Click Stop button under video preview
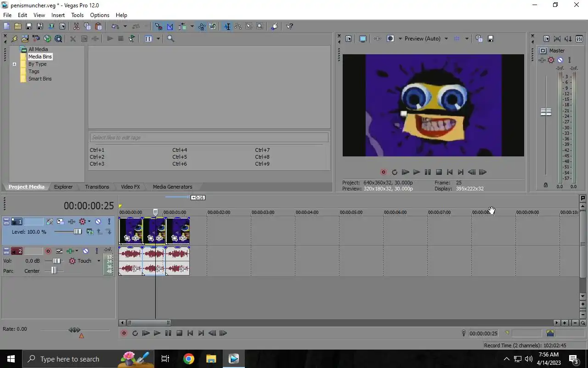 pyautogui.click(x=439, y=172)
